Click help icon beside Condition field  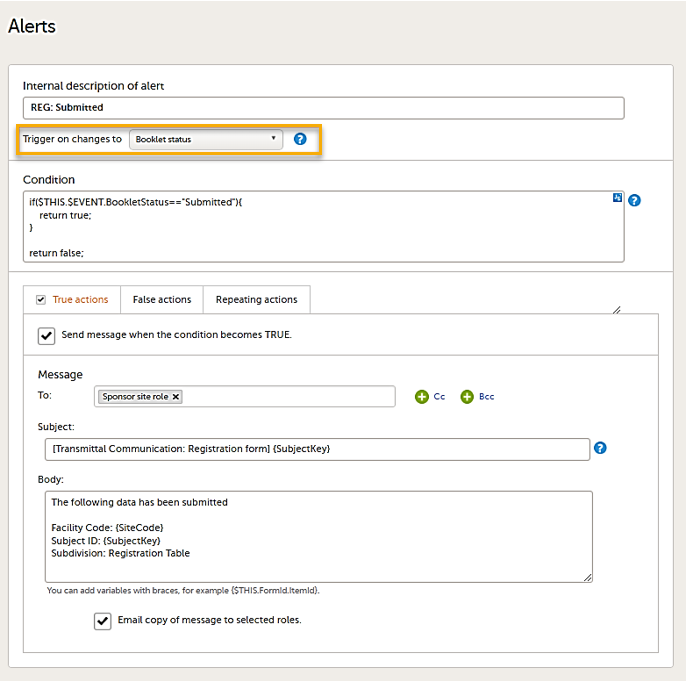point(634,200)
